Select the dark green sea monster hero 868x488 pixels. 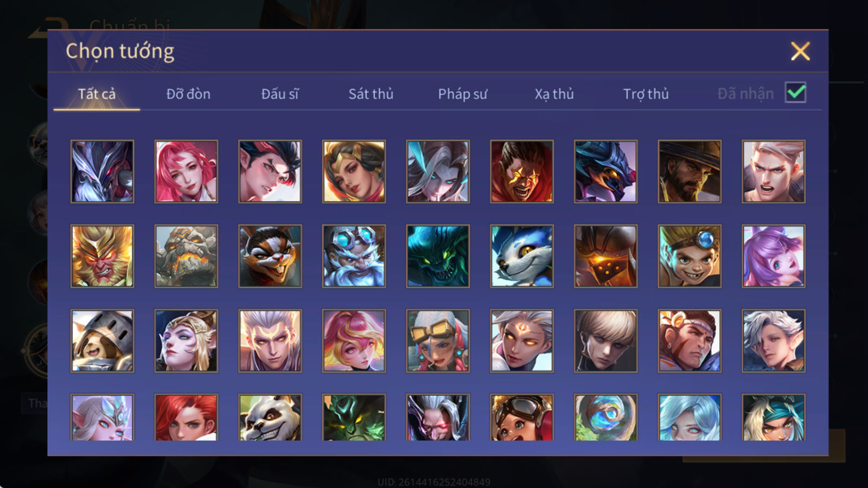tap(438, 256)
